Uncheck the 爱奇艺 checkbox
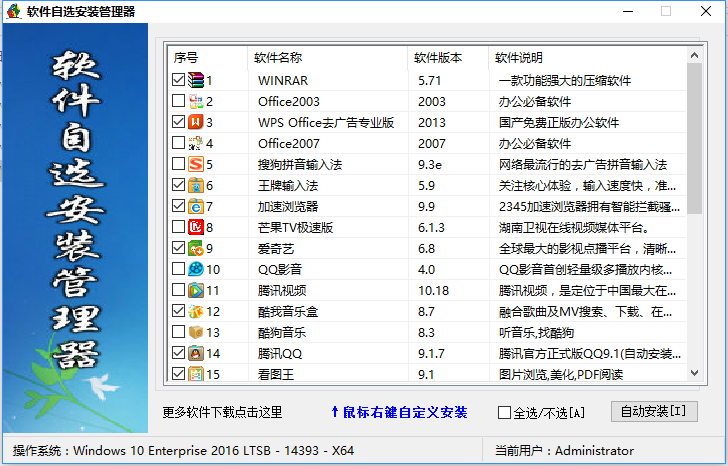728x466 pixels. (x=178, y=247)
